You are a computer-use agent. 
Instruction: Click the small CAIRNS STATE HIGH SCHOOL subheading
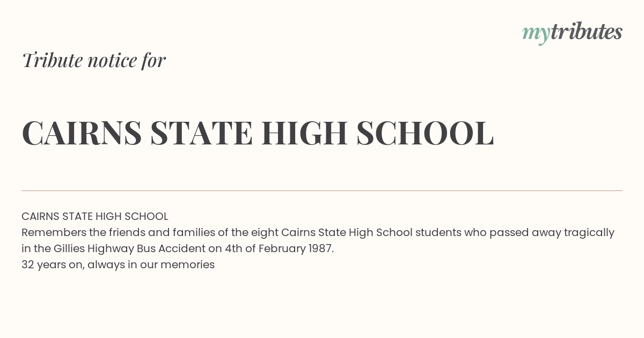click(x=95, y=216)
